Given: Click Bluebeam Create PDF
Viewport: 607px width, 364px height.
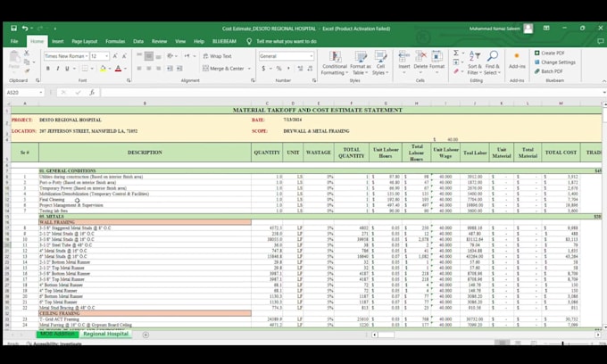Looking at the screenshot, I should pos(549,53).
